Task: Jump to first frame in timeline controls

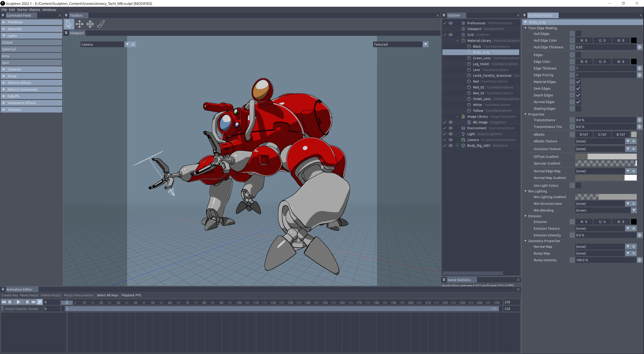Action: 4,302
